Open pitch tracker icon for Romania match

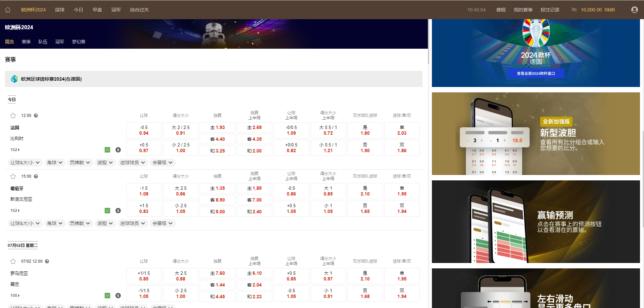[107, 296]
